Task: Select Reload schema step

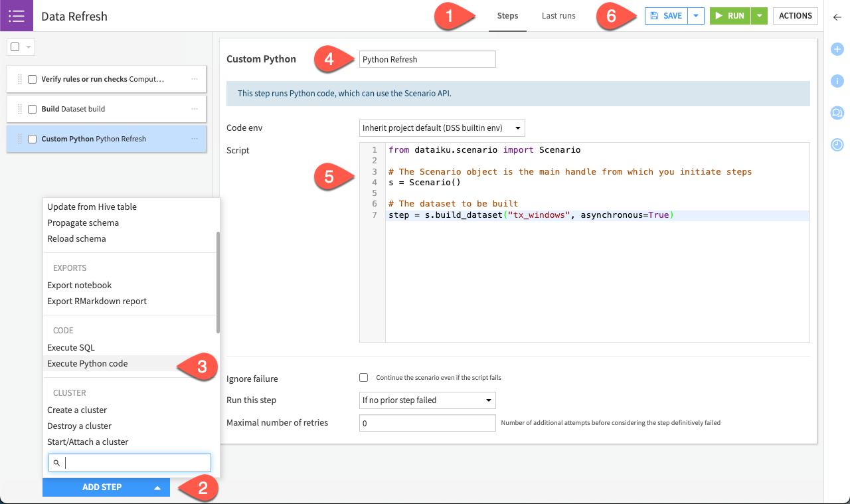Action: pyautogui.click(x=76, y=238)
